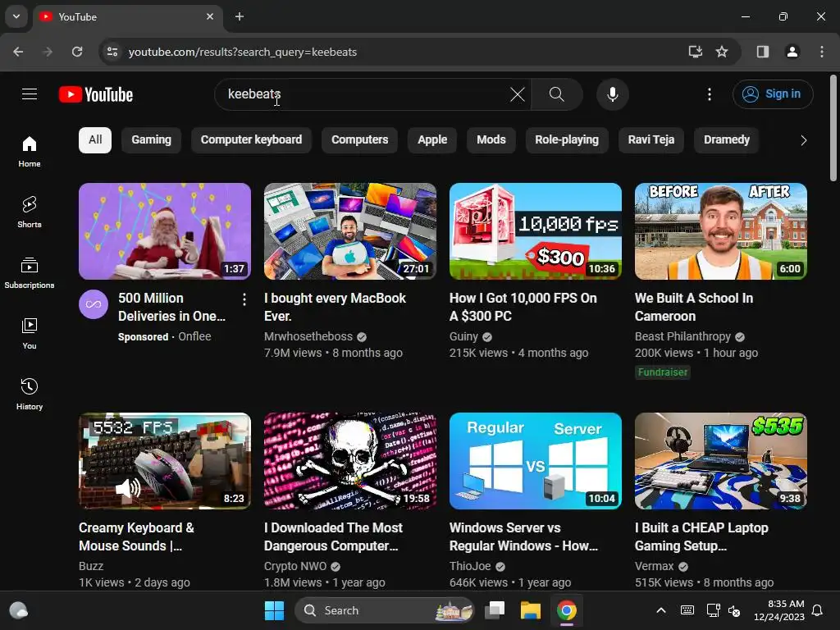Image resolution: width=840 pixels, height=630 pixels.
Task: Click the install app icon in address bar
Action: (x=696, y=52)
